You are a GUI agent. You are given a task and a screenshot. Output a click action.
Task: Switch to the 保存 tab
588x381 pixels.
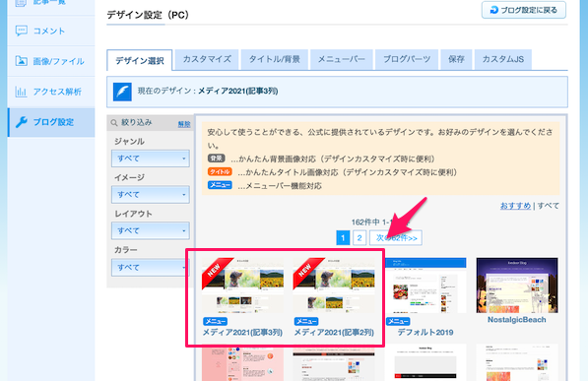coord(456,59)
